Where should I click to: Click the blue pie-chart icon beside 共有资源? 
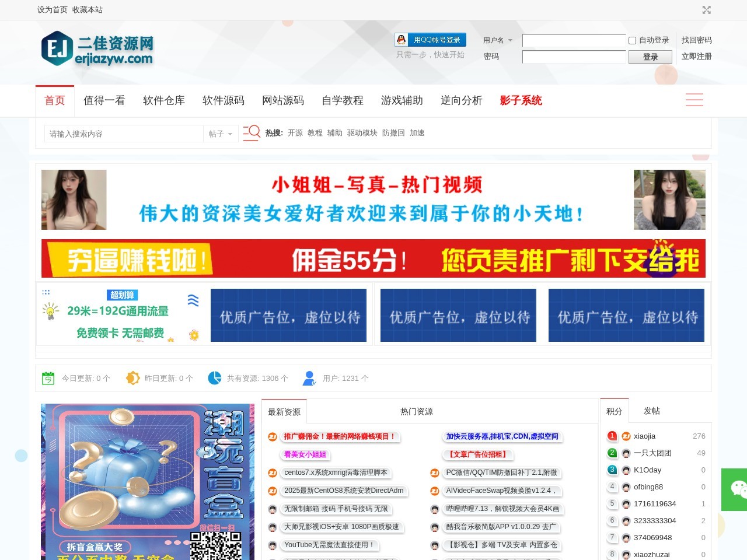214,378
